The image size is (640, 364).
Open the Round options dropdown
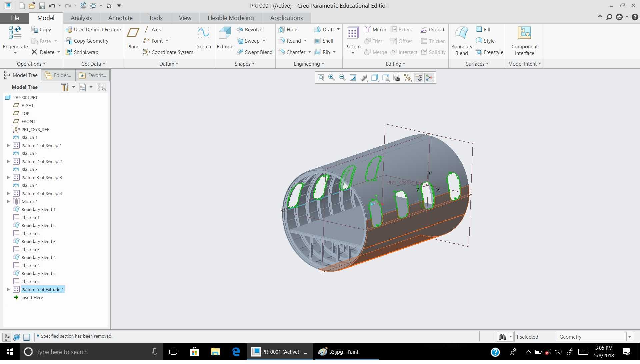pyautogui.click(x=305, y=41)
